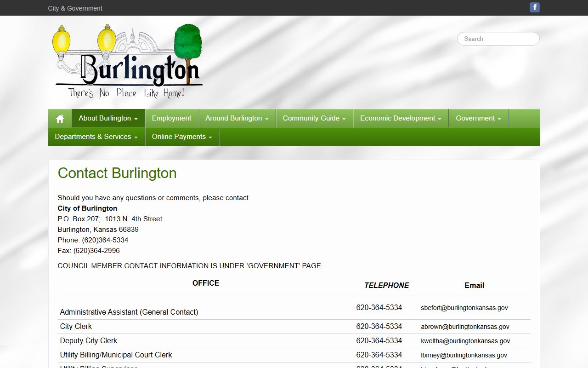This screenshot has width=588, height=368.
Task: Select Administrative Assistant (General Contact) row text
Action: [129, 312]
